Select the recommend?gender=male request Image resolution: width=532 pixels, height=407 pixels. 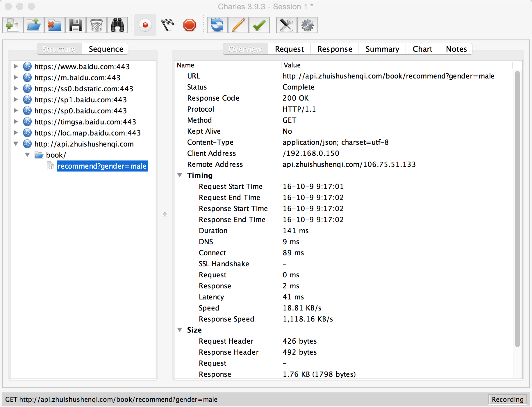click(102, 166)
